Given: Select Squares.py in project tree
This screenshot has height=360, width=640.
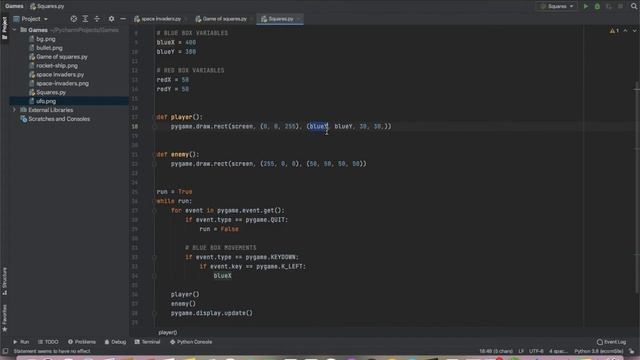Looking at the screenshot, I should (51, 92).
